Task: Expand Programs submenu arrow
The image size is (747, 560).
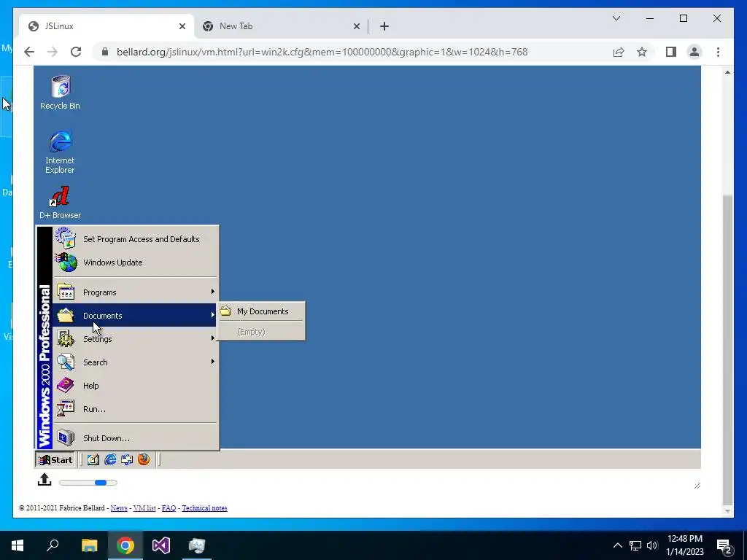Action: (x=212, y=292)
